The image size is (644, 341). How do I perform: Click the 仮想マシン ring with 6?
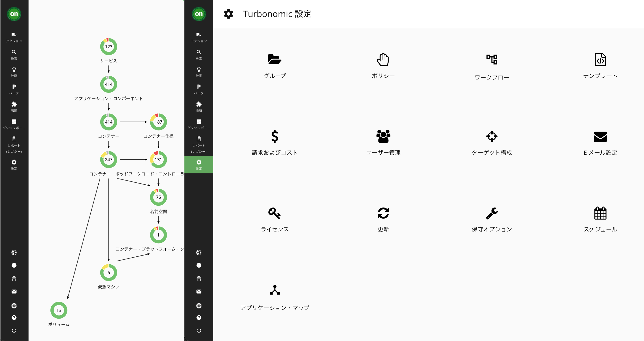108,272
